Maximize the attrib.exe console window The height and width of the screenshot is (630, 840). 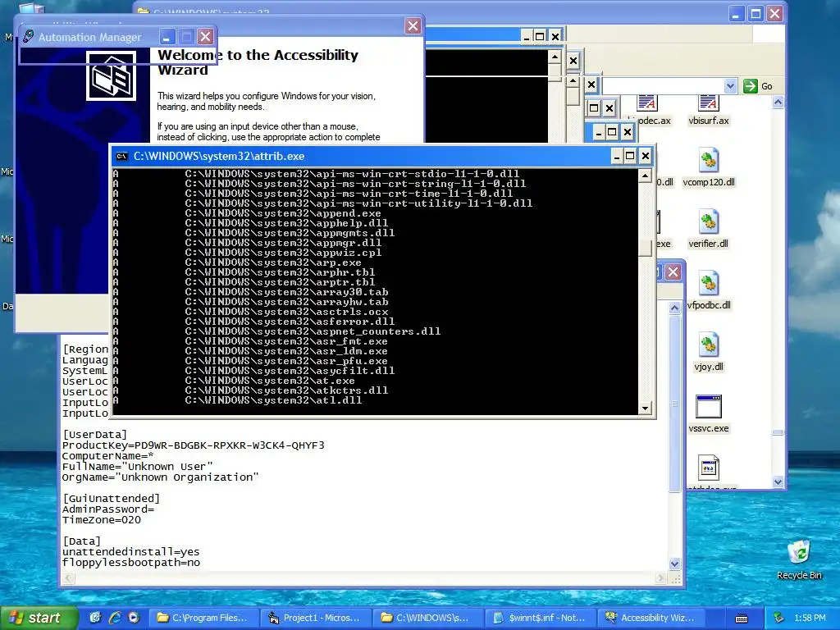coord(631,156)
